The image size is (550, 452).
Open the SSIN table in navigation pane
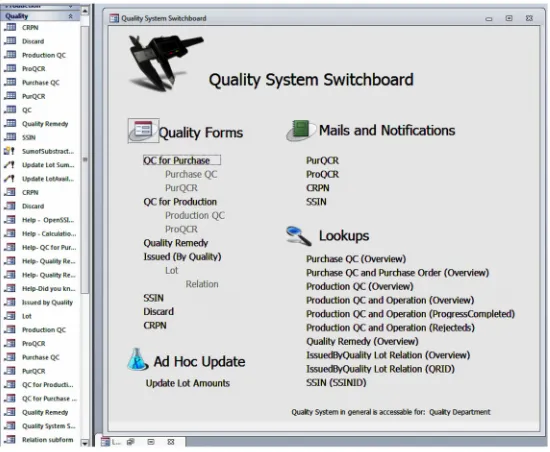[x=29, y=137]
